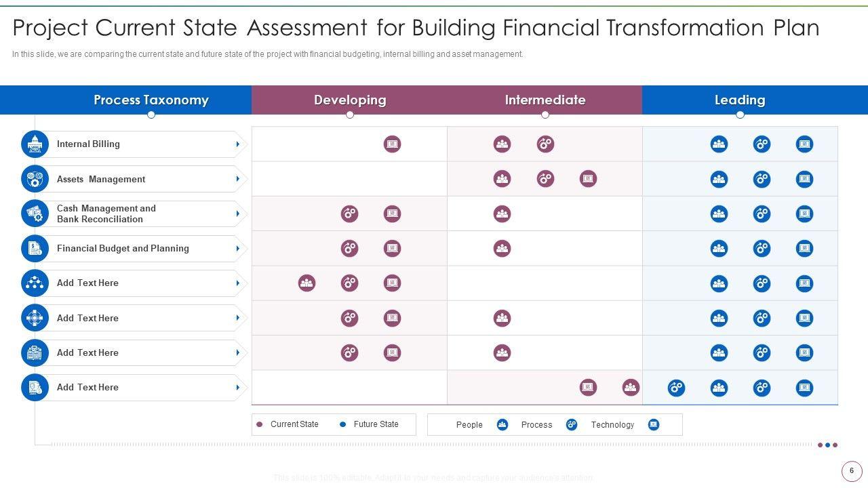Click the Future State blue legend dot
This screenshot has height=488, width=868.
click(x=343, y=425)
